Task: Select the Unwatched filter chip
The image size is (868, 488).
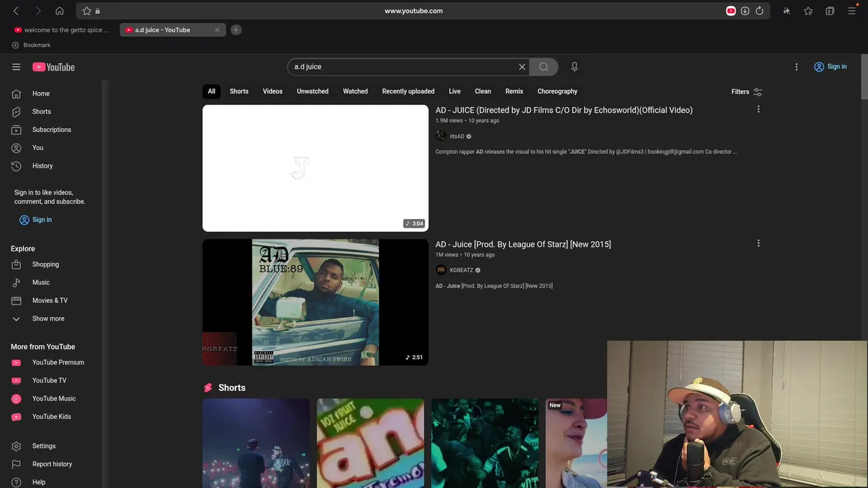Action: (313, 91)
